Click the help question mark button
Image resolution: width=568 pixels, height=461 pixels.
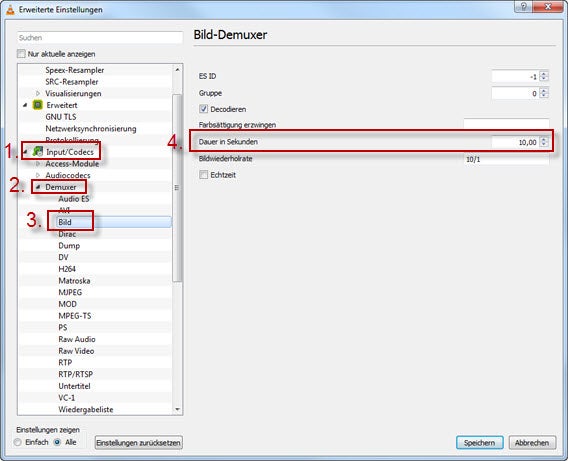click(x=523, y=7)
